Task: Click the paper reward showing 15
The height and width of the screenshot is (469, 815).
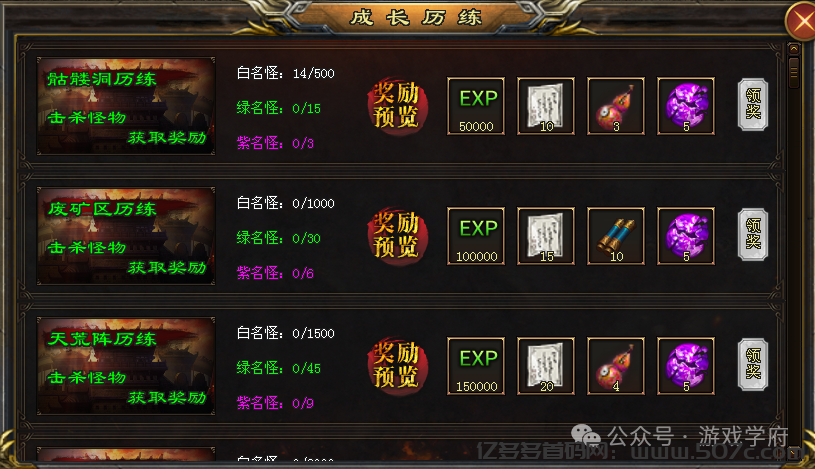Action: 546,236
